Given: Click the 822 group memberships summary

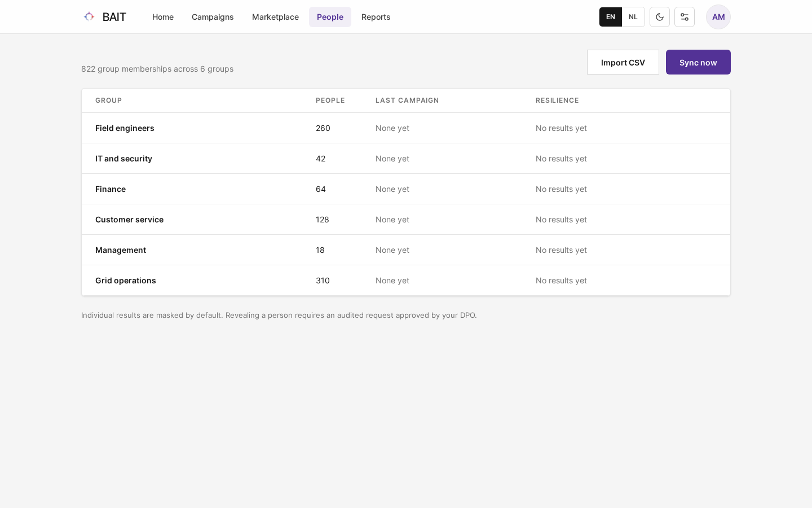Looking at the screenshot, I should pos(157,69).
